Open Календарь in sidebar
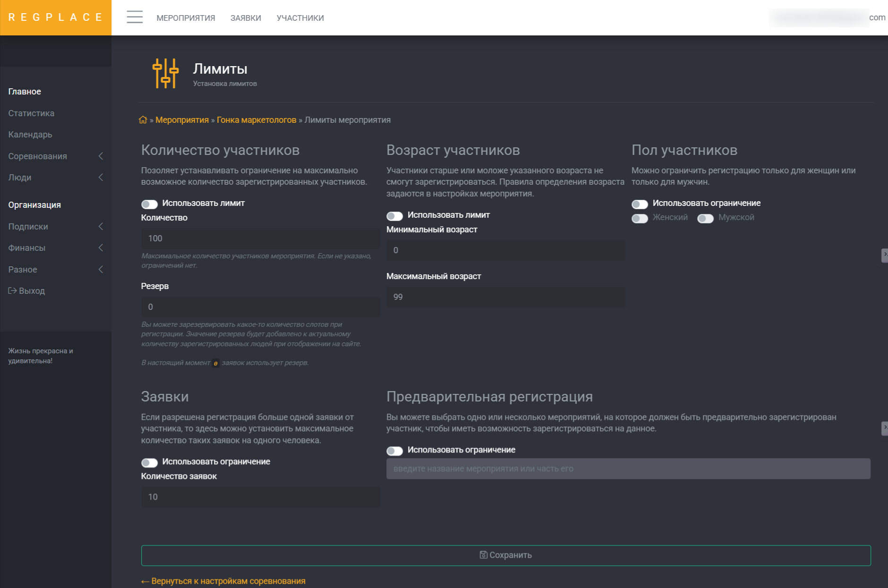The image size is (888, 588). point(30,135)
